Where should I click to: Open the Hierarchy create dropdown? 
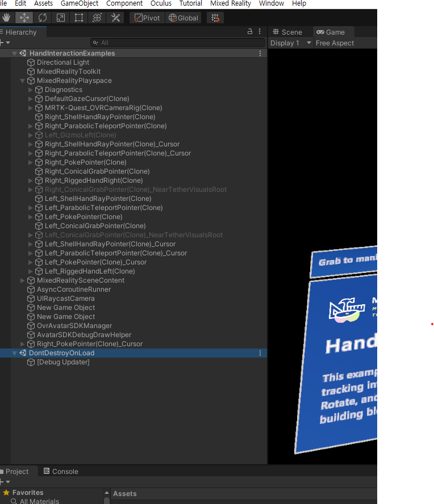(6, 43)
